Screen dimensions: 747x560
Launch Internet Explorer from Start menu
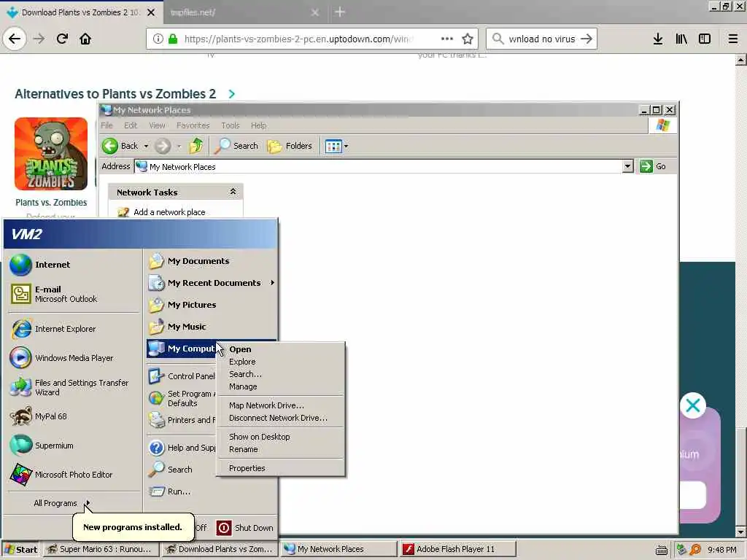(73, 329)
